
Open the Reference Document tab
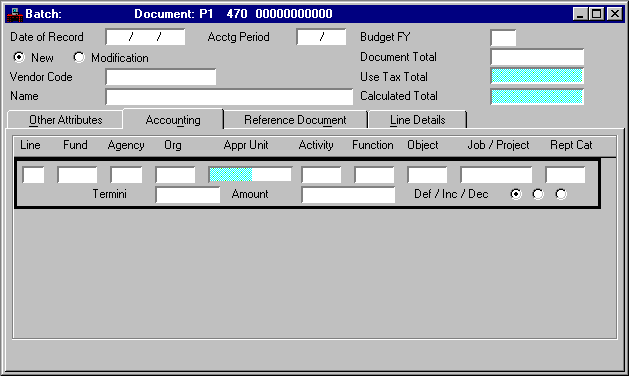click(x=295, y=120)
